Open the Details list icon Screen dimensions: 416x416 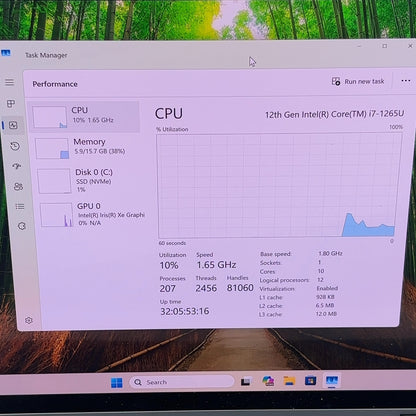tap(20, 207)
